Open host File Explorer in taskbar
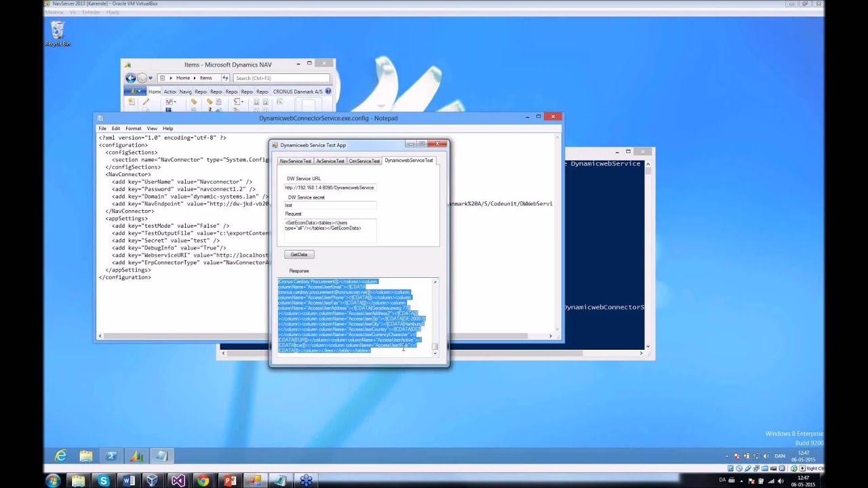 pyautogui.click(x=78, y=481)
